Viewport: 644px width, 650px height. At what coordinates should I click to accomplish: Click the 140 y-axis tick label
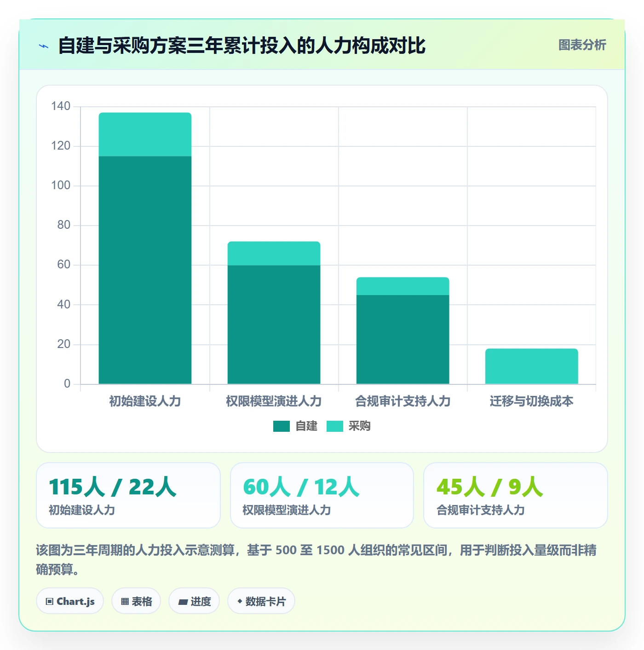pos(61,106)
